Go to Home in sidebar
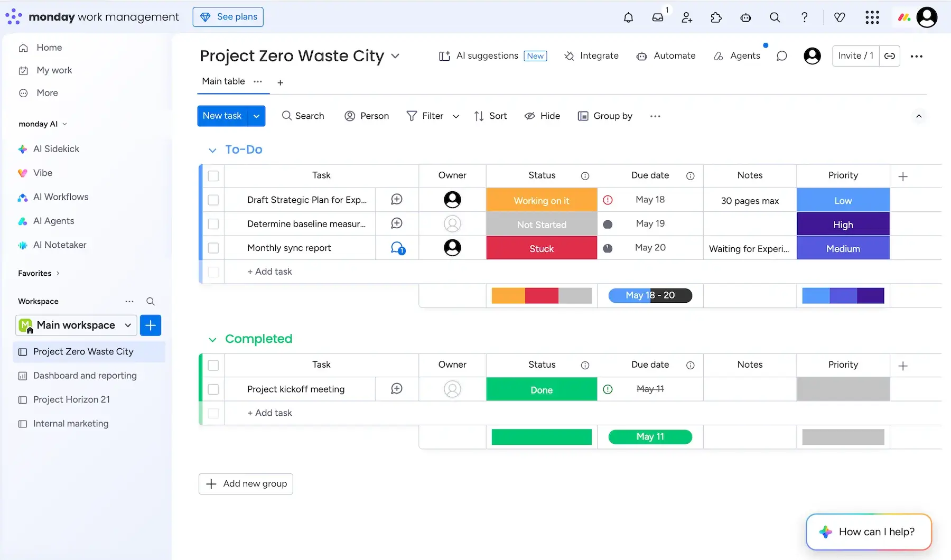The width and height of the screenshot is (951, 560). 49,48
